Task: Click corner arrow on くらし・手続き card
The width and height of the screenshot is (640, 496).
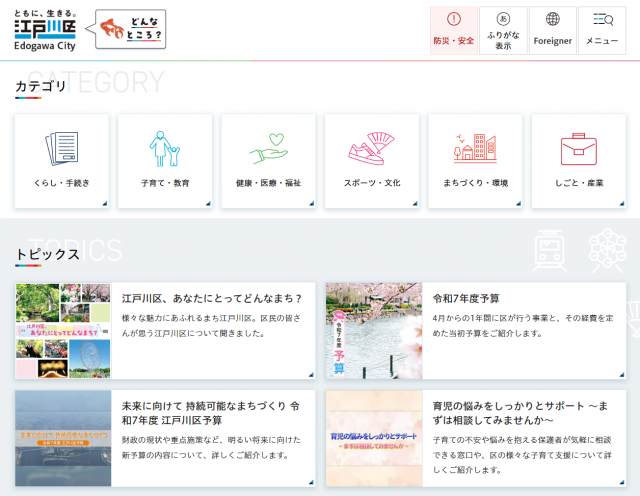Action: 105,203
